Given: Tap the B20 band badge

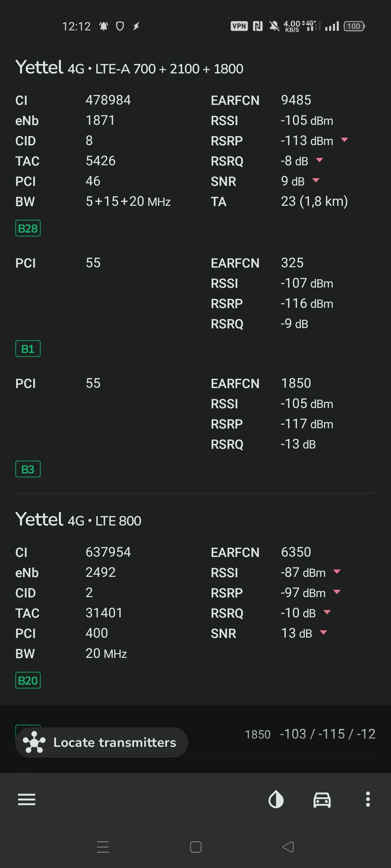Looking at the screenshot, I should (28, 680).
